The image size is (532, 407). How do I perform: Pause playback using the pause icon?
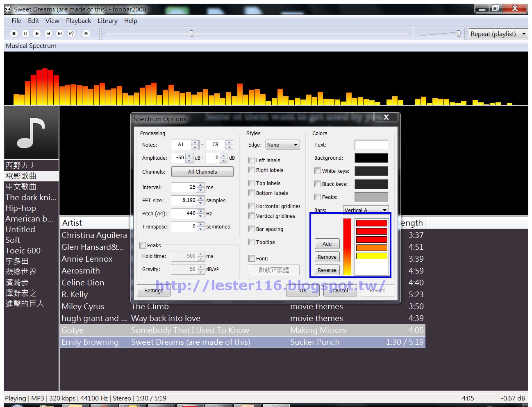(x=25, y=33)
